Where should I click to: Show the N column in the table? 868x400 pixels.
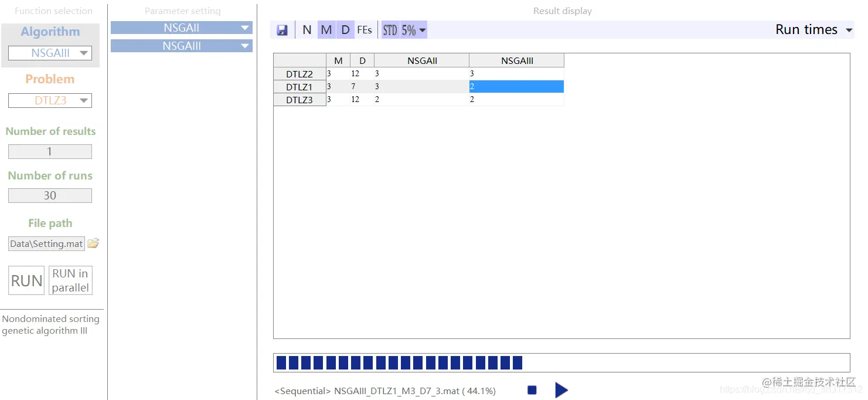(307, 29)
